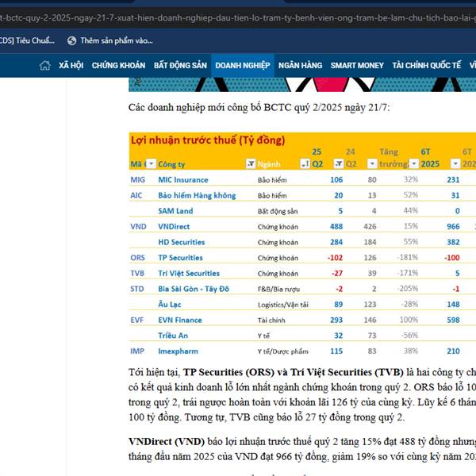This screenshot has height=476, width=476.
Task: Select the SAM Land company name
Action: [x=175, y=211]
